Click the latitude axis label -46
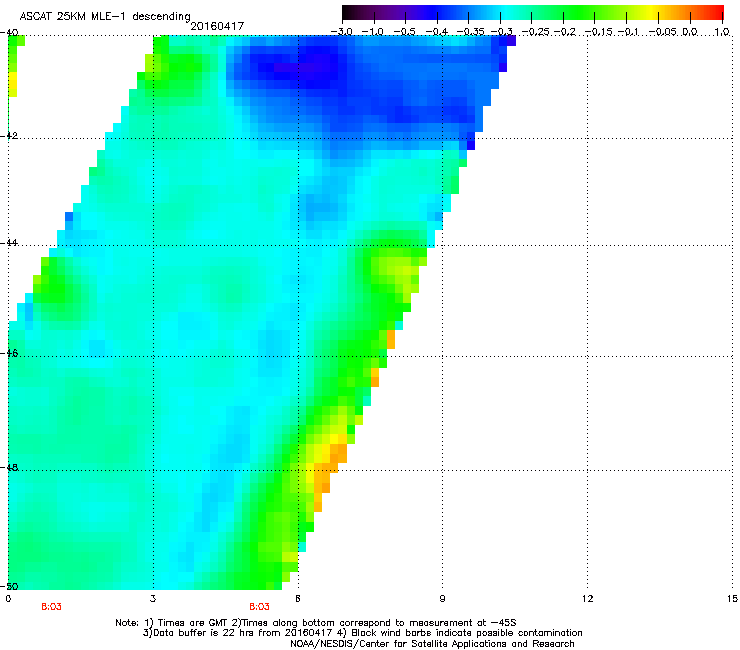The width and height of the screenshot is (740, 650). click(9, 353)
